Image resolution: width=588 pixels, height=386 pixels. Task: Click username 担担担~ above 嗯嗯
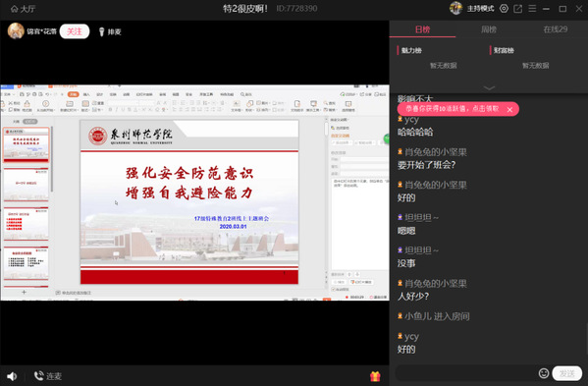pos(421,218)
